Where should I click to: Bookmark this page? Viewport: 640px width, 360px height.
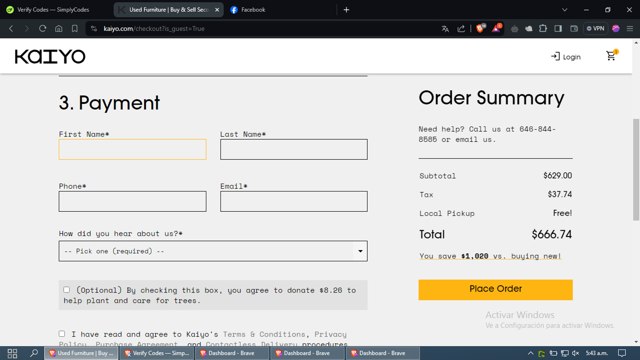pos(75,29)
